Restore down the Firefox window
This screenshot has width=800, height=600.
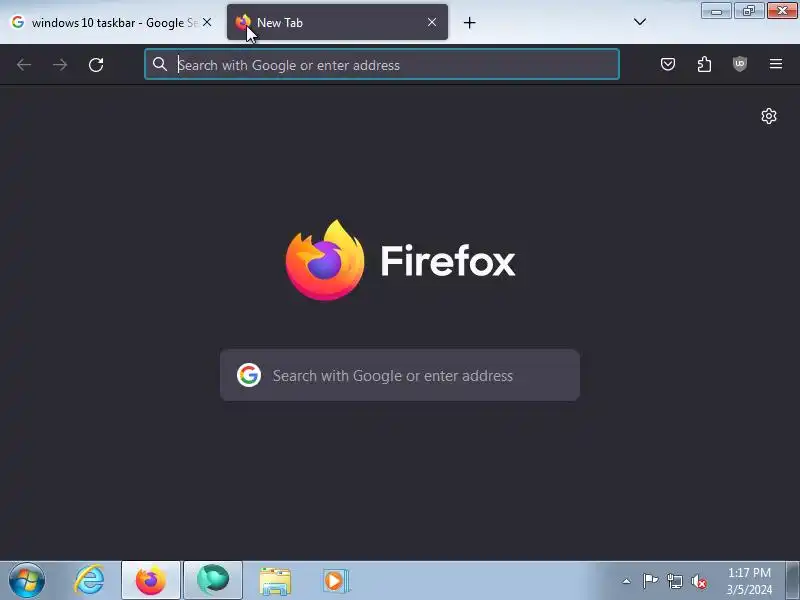point(749,11)
